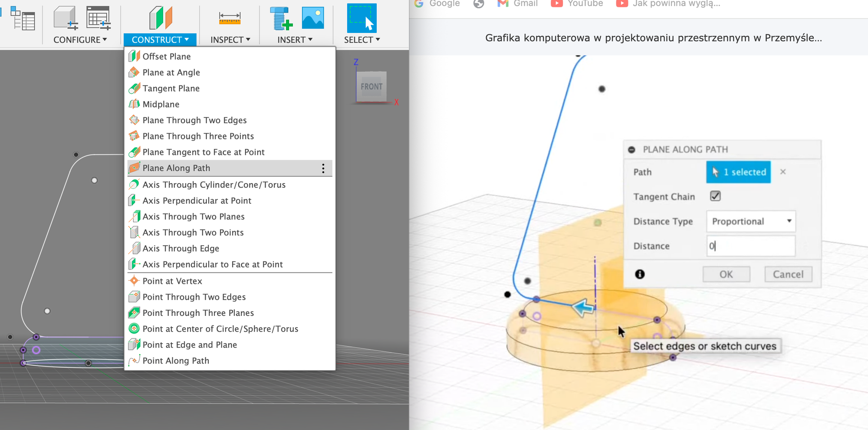Click the Inspect measure ruler icon
This screenshot has height=430, width=868.
pyautogui.click(x=230, y=18)
